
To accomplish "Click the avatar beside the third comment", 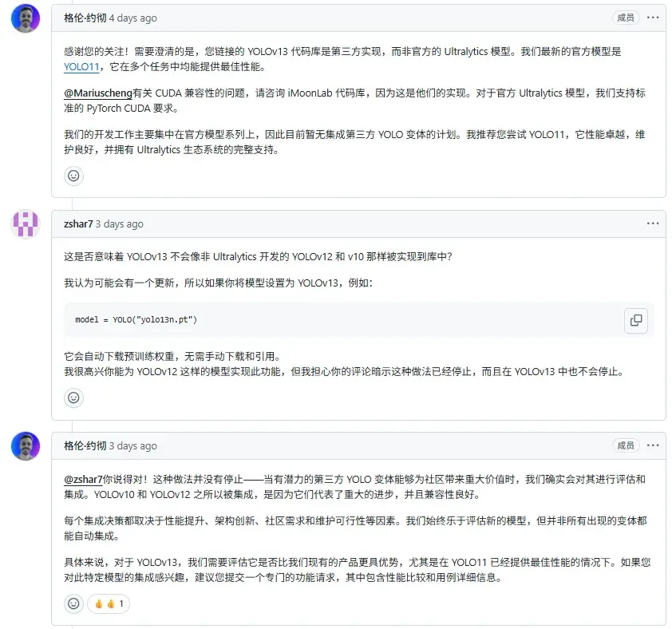I will tap(25, 445).
